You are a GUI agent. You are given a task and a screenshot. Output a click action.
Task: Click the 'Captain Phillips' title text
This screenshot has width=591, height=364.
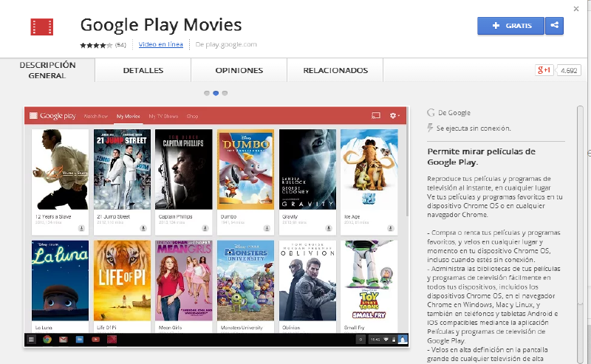pyautogui.click(x=176, y=216)
